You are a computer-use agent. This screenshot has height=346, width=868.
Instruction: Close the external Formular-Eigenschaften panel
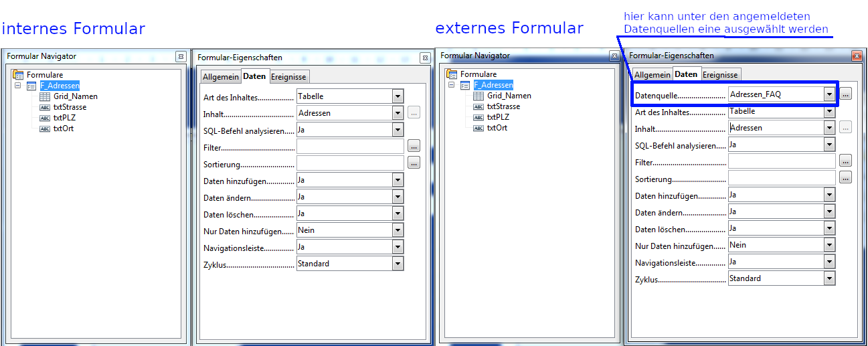click(856, 56)
